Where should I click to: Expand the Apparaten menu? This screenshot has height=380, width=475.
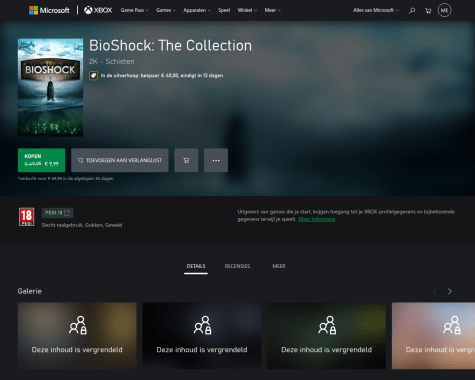click(197, 10)
